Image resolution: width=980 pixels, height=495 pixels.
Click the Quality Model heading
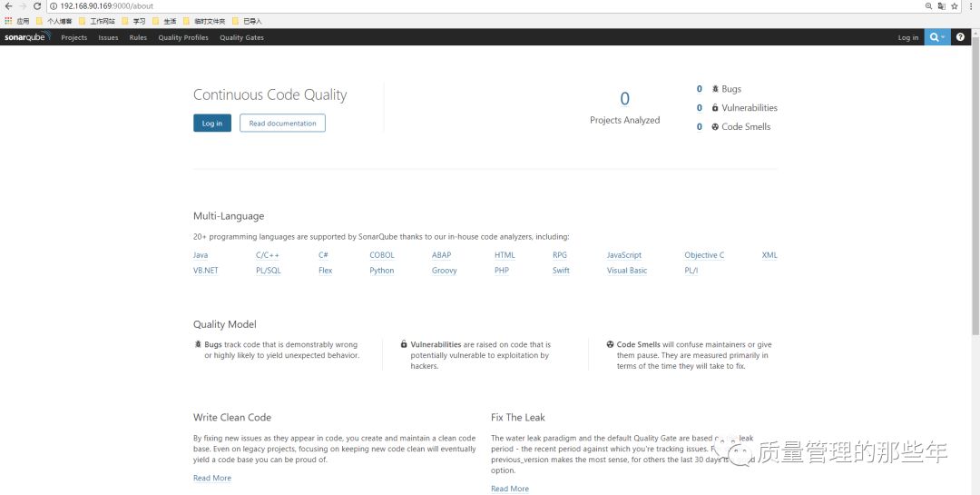[225, 325]
